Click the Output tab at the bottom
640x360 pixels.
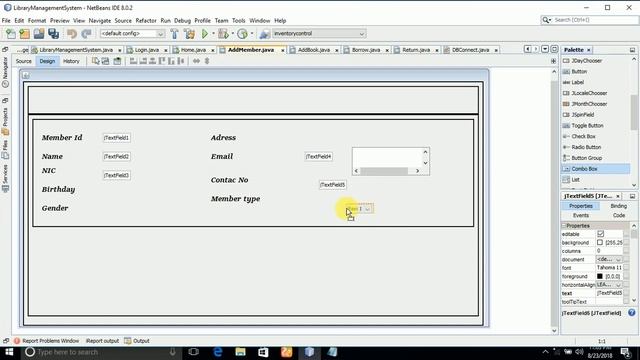(137, 341)
